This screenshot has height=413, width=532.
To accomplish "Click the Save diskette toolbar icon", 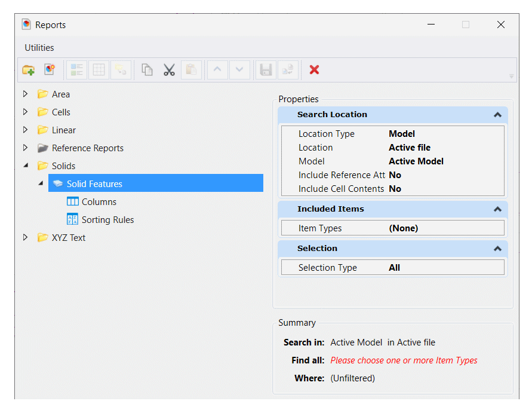I will (x=265, y=70).
